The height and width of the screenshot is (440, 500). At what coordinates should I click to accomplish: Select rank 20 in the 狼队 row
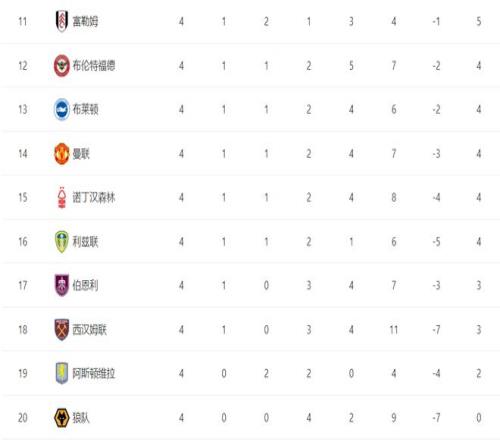(x=23, y=418)
